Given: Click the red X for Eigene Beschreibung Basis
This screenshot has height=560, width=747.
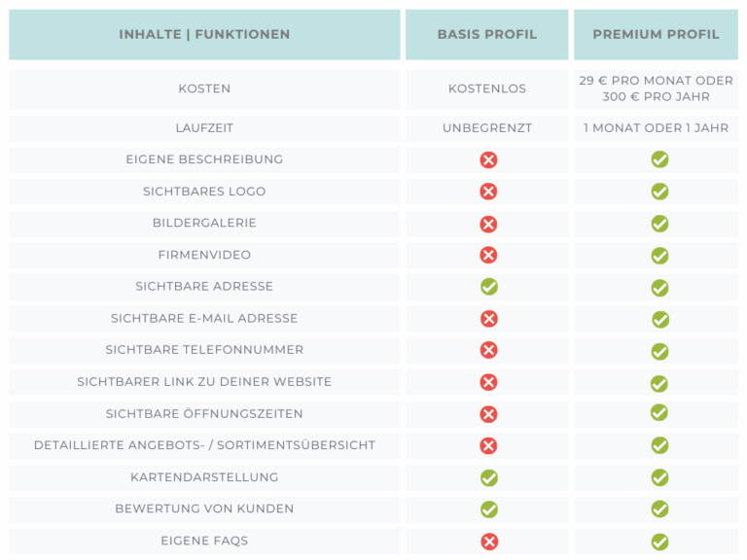Looking at the screenshot, I should (488, 159).
